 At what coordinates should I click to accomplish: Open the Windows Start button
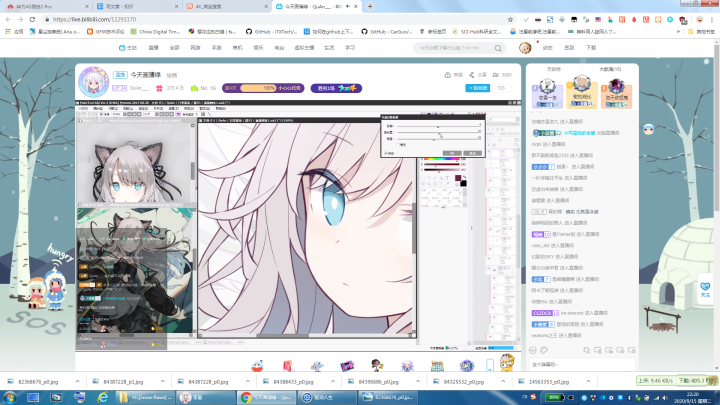pyautogui.click(x=10, y=397)
